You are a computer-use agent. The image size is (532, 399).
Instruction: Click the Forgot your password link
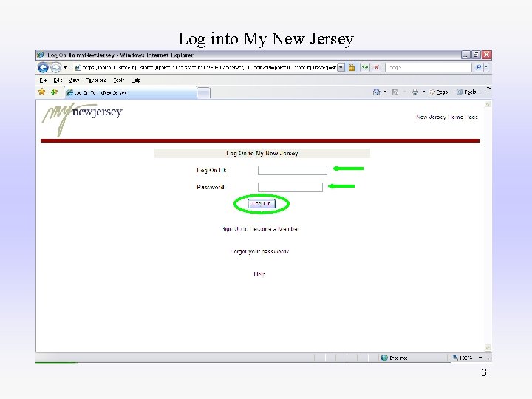[x=259, y=252]
